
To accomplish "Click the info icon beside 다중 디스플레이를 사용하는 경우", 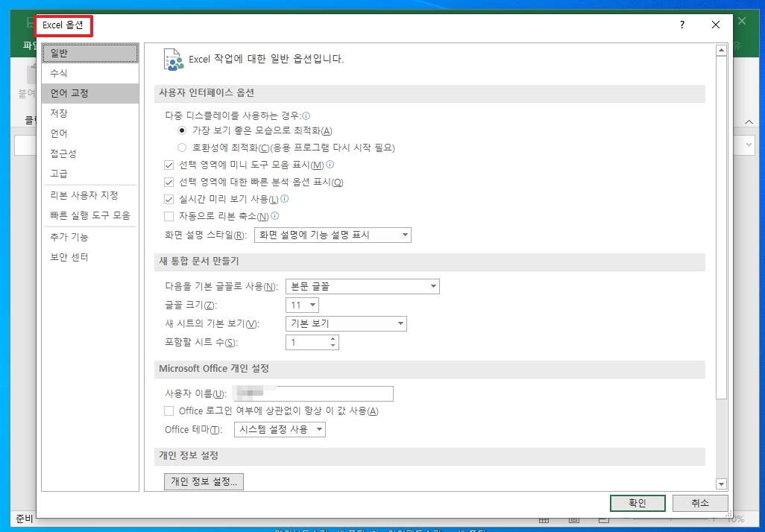I will [306, 115].
